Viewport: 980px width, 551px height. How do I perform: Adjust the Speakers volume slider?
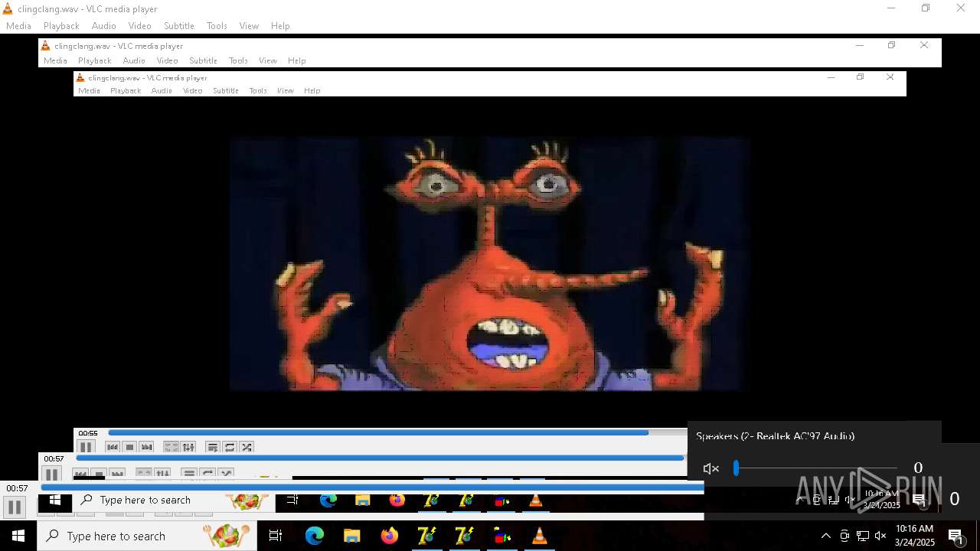(x=815, y=468)
